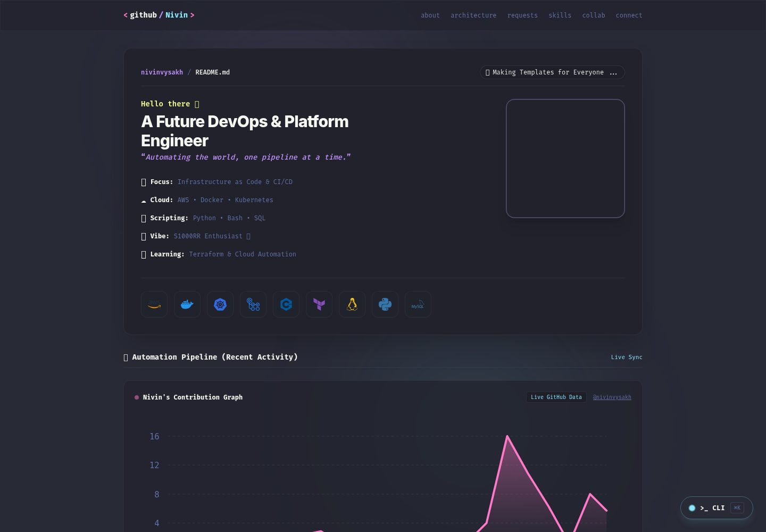Click the Future DevOps & Platform Engineer headline

(x=245, y=131)
